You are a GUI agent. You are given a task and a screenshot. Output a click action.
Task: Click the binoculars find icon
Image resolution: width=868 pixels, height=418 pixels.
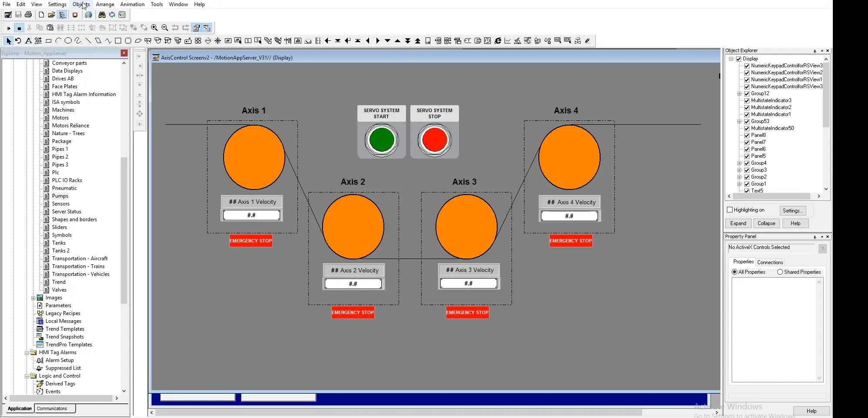(102, 15)
